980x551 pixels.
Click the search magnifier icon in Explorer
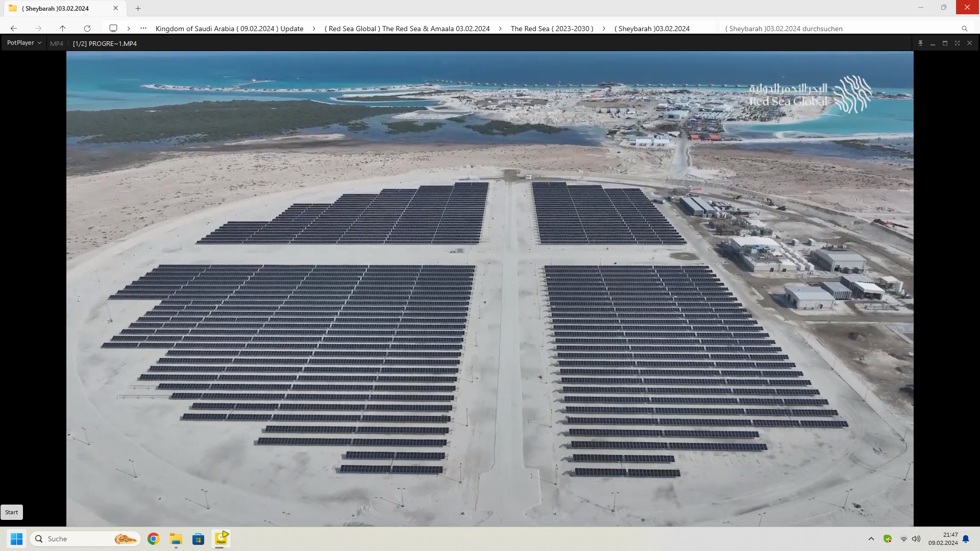[964, 29]
